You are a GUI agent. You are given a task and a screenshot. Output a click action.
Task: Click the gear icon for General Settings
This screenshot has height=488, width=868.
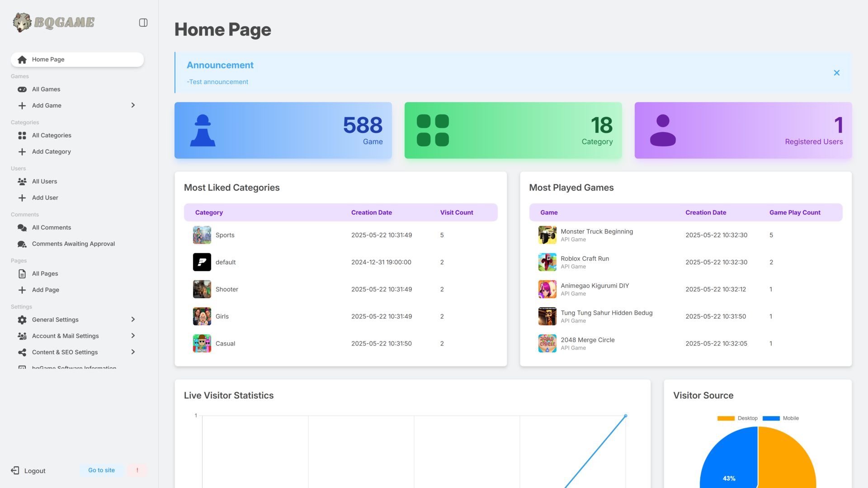tap(22, 320)
